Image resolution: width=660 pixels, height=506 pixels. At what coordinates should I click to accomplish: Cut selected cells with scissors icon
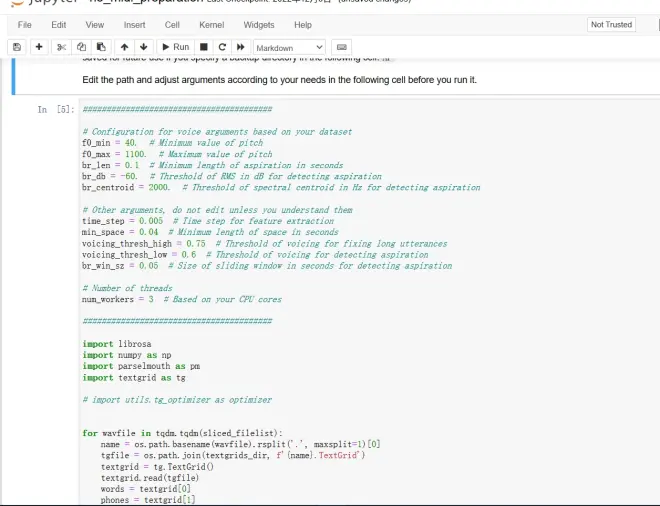pos(61,47)
